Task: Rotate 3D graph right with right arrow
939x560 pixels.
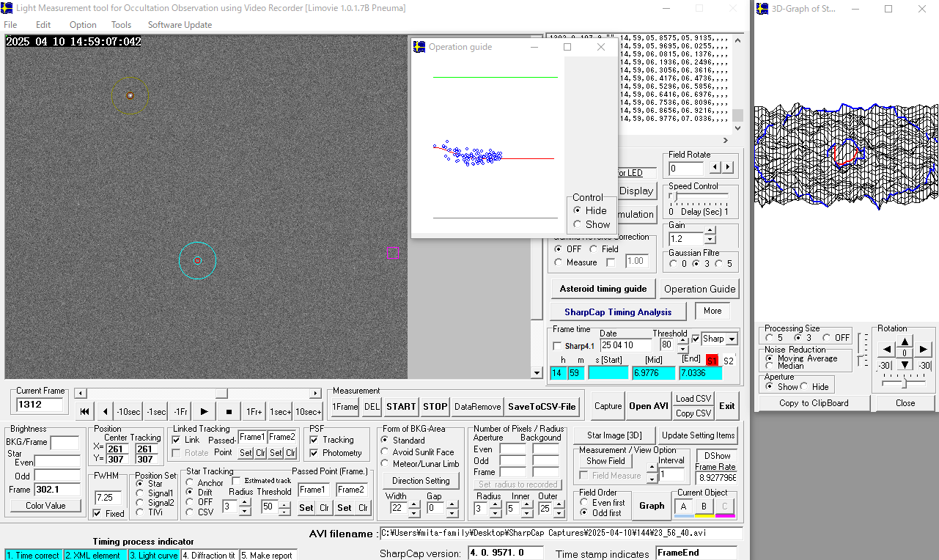Action: point(924,350)
